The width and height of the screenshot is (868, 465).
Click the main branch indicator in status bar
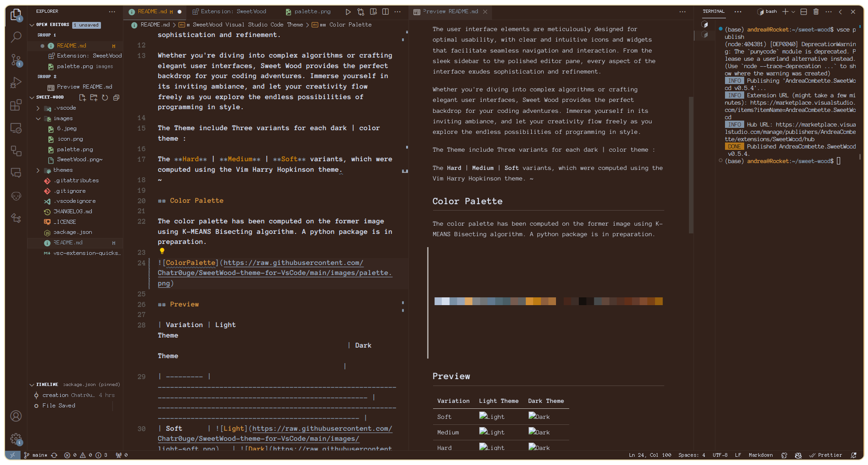pos(36,455)
